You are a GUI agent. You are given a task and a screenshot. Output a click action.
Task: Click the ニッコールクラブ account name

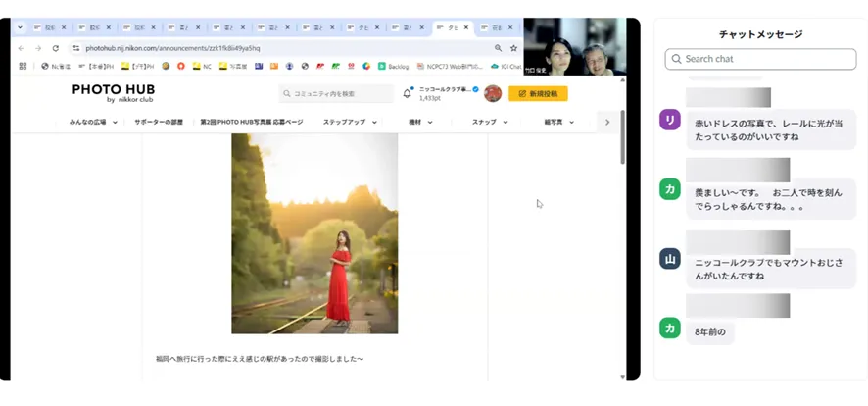(x=445, y=89)
